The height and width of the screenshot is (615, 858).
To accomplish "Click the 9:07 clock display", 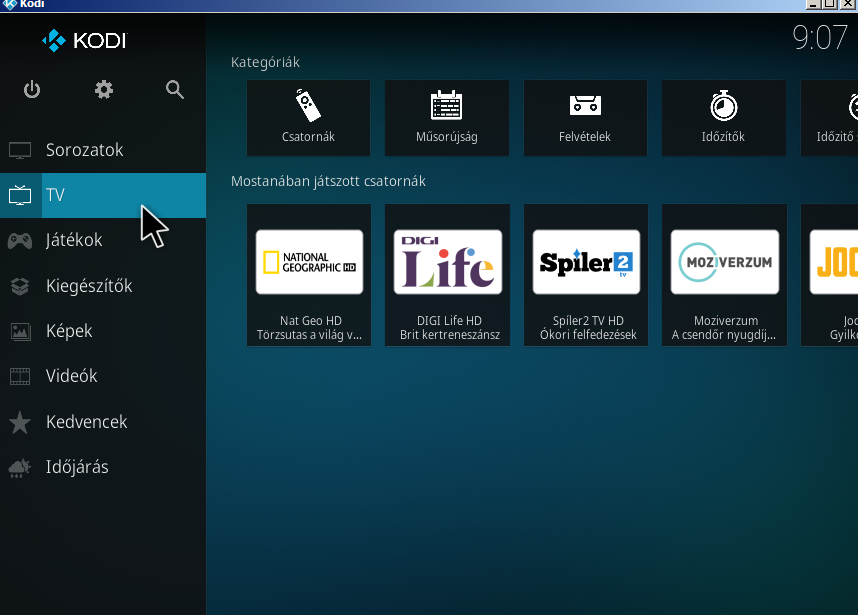I will (820, 38).
